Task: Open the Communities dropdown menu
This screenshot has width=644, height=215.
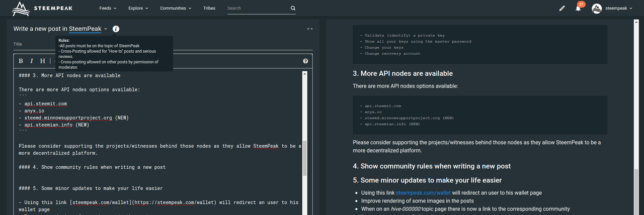Action: pyautogui.click(x=176, y=8)
